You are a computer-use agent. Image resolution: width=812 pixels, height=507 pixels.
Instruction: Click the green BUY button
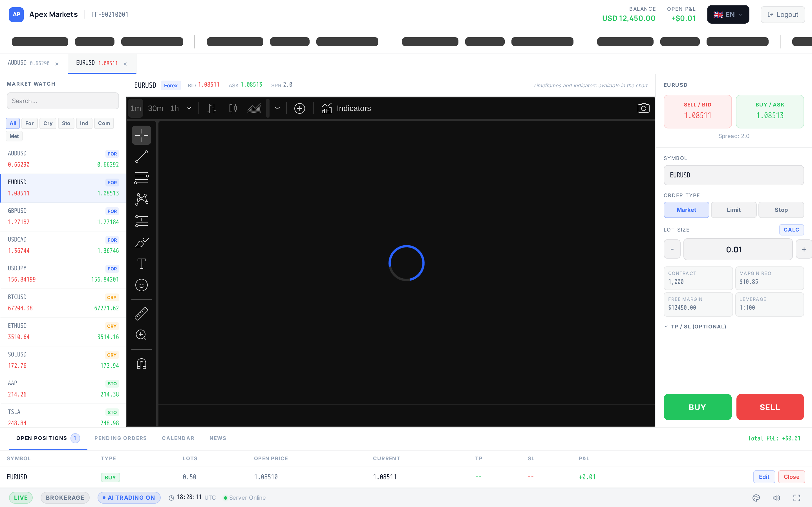[x=697, y=407]
